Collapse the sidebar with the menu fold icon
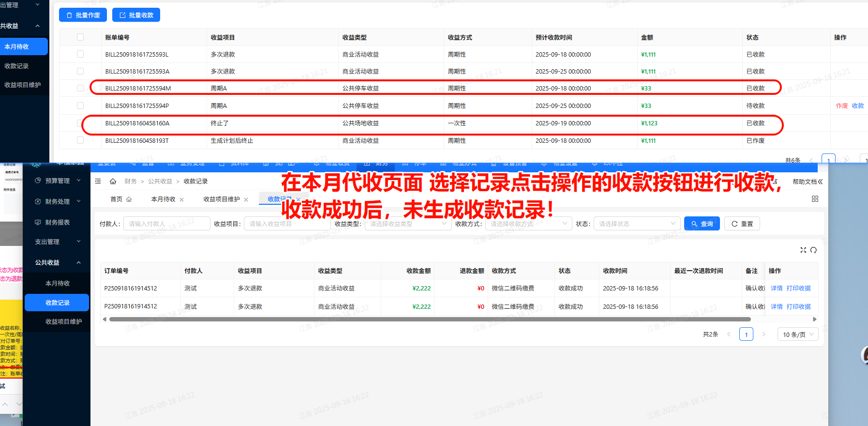This screenshot has height=426, width=868. (x=98, y=181)
